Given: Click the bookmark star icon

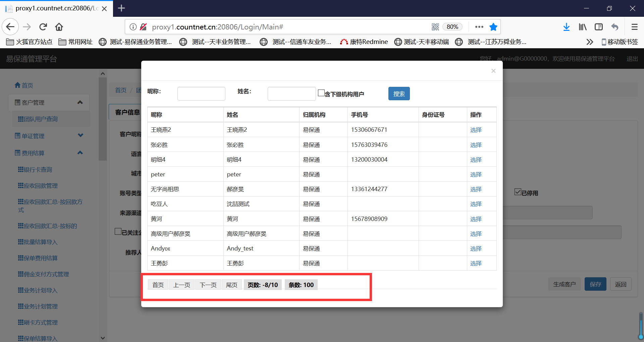Looking at the screenshot, I should [493, 27].
